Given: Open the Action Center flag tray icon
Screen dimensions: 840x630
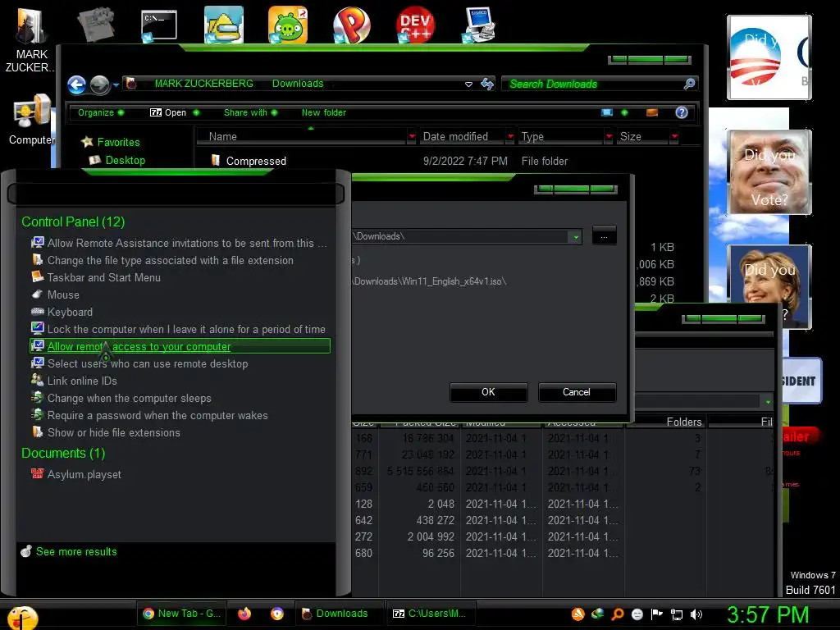Looking at the screenshot, I should tap(657, 614).
